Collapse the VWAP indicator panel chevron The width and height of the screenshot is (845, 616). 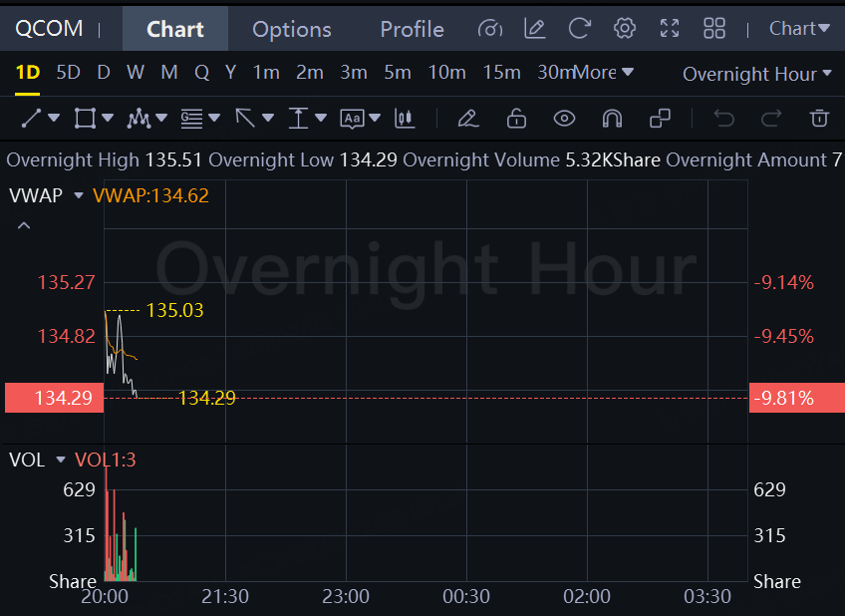(x=24, y=226)
